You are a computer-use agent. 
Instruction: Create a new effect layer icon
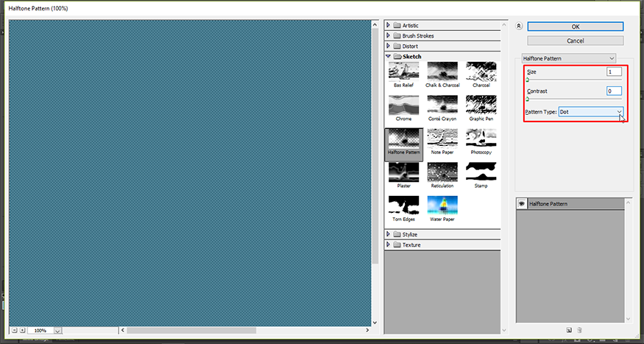coord(569,329)
